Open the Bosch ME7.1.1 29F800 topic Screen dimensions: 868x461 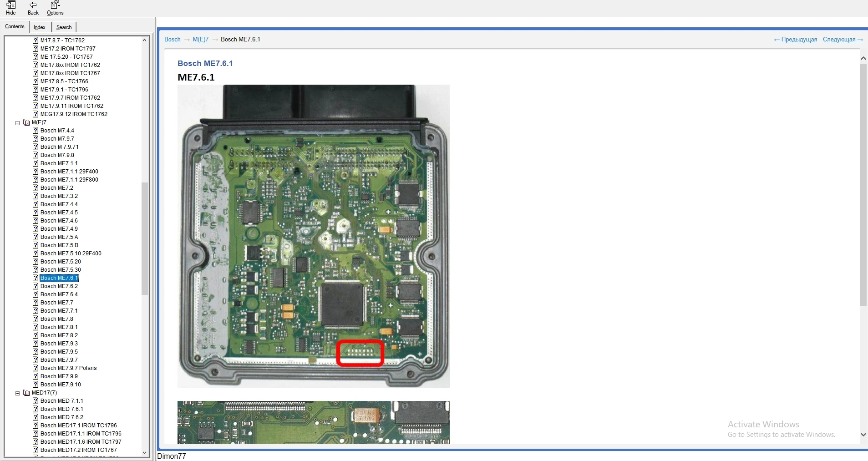coord(69,180)
